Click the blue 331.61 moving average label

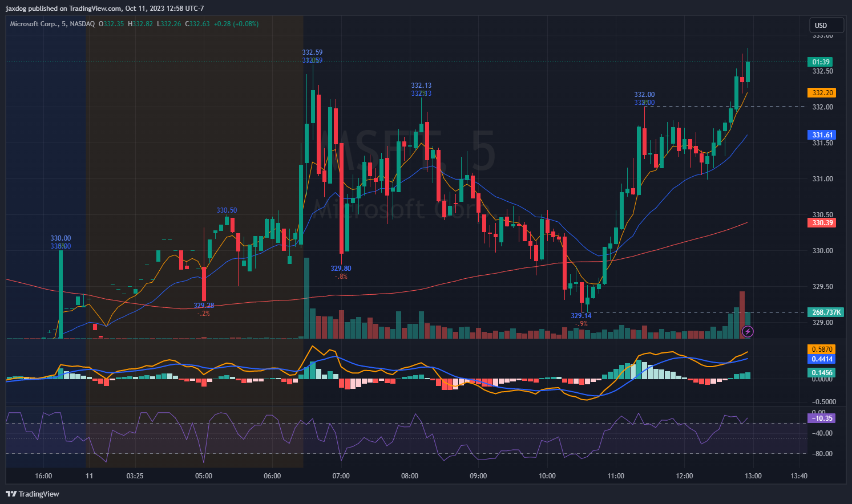point(822,135)
